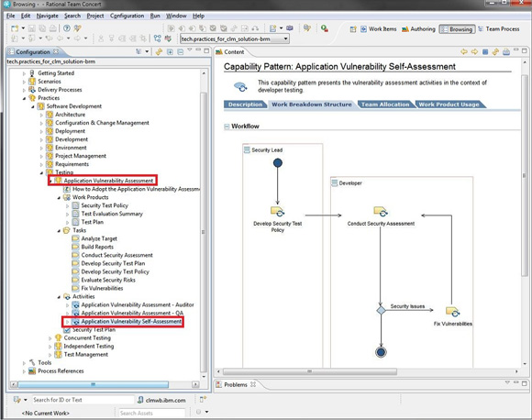This screenshot has height=420, width=532.
Task: Click the Open Perspective icon
Action: click(353, 29)
